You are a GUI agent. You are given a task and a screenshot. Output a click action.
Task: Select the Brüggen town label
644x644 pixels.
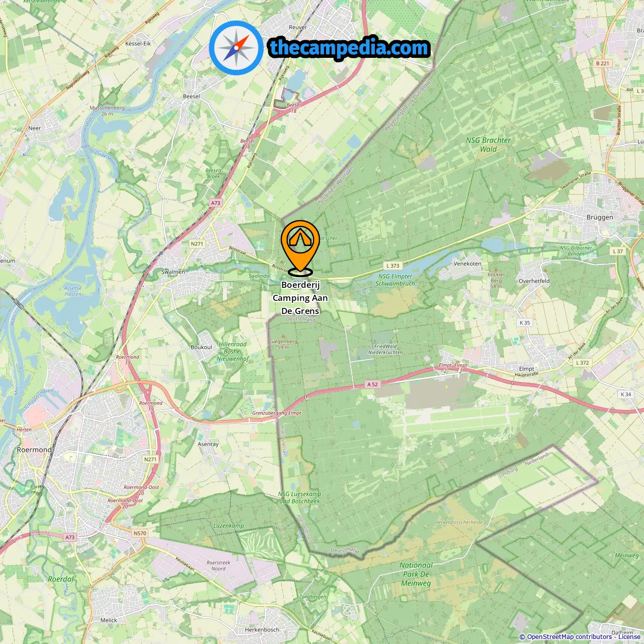(600, 217)
